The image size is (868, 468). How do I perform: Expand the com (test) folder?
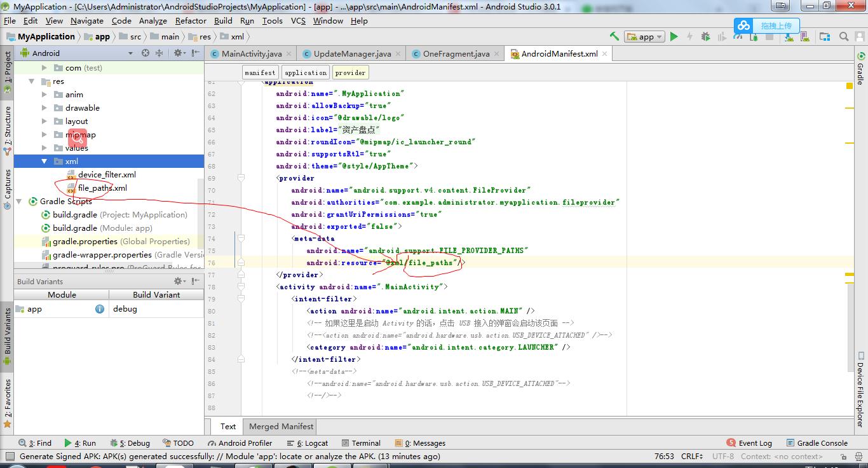(44, 68)
